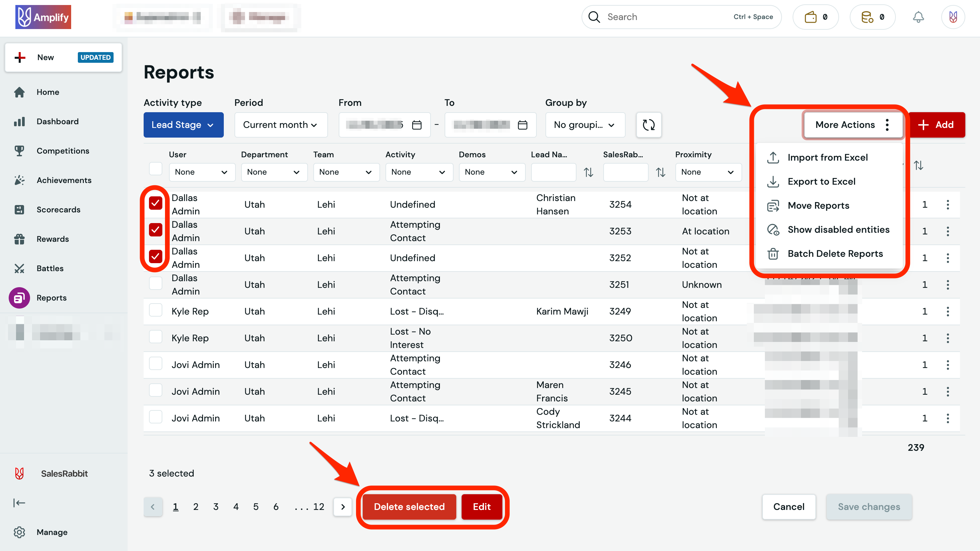Open the notifications bell

coord(918,17)
